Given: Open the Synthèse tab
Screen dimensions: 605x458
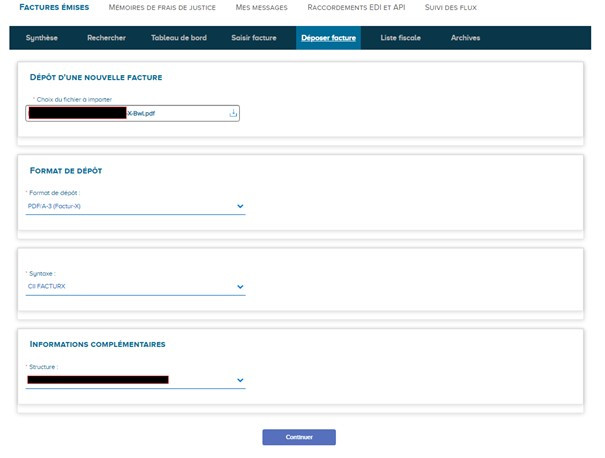Looking at the screenshot, I should click(42, 38).
